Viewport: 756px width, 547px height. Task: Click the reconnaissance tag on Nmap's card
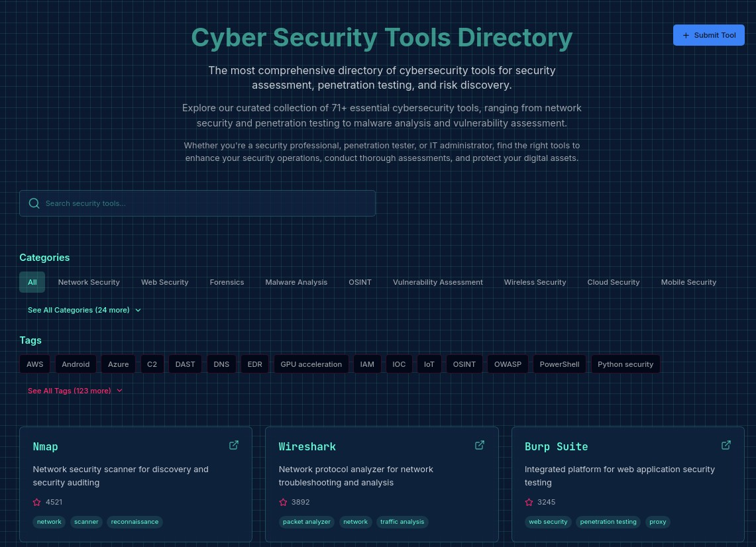[135, 522]
